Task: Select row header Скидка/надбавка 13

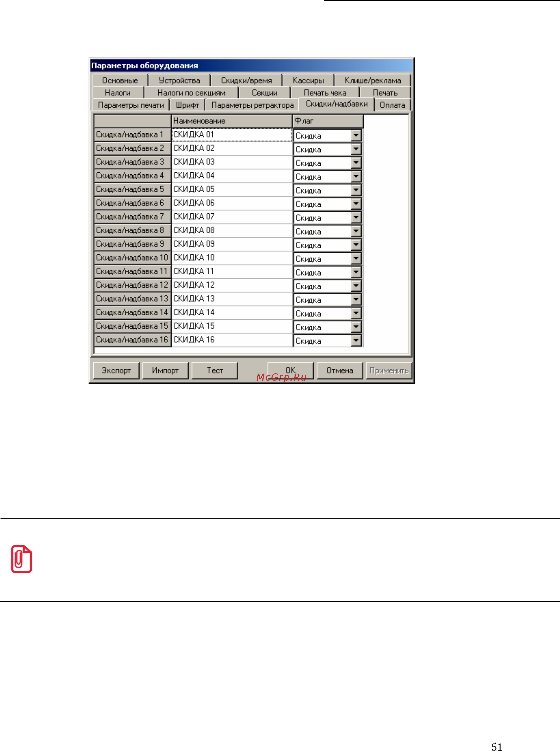Action: pos(133,299)
